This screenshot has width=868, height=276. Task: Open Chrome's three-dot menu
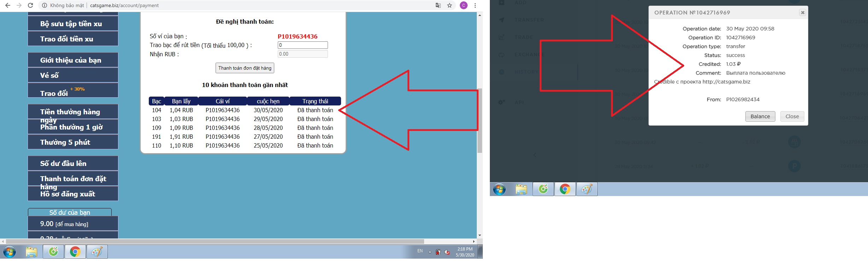(x=475, y=5)
